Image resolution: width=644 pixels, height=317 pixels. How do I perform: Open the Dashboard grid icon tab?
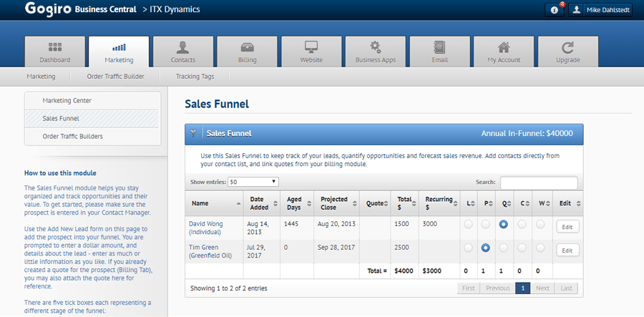click(x=55, y=47)
